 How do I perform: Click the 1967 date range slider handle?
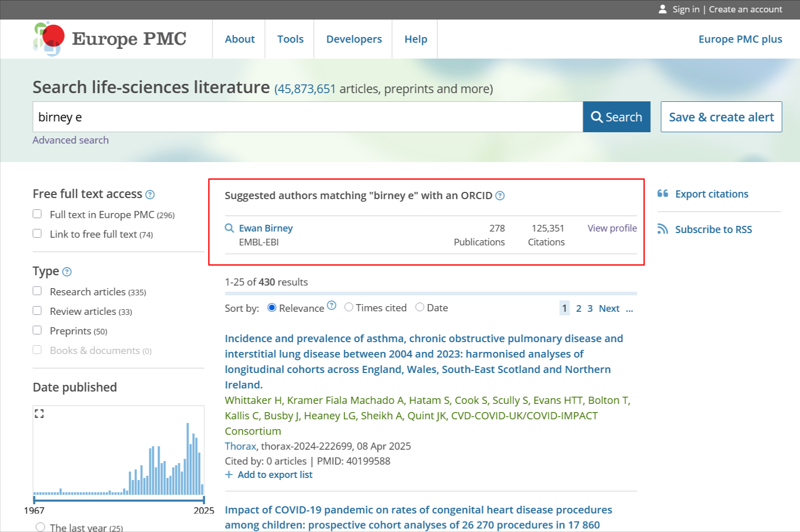(x=34, y=500)
